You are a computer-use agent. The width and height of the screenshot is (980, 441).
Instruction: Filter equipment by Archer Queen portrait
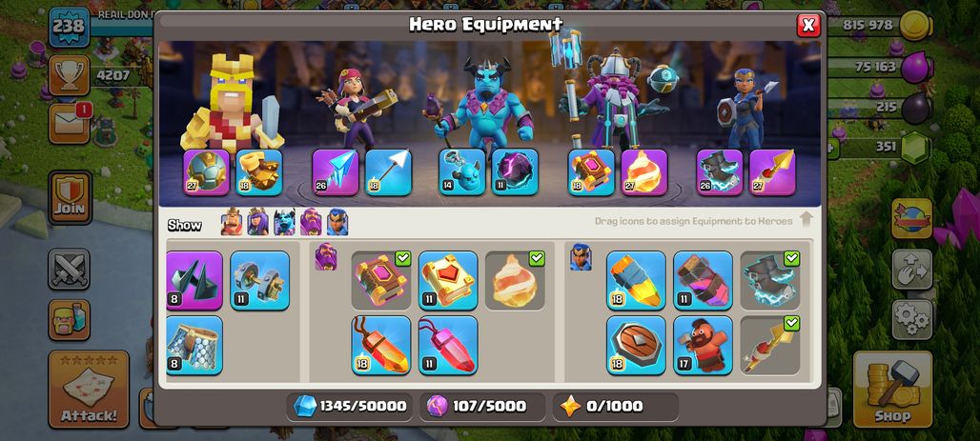[x=257, y=222]
